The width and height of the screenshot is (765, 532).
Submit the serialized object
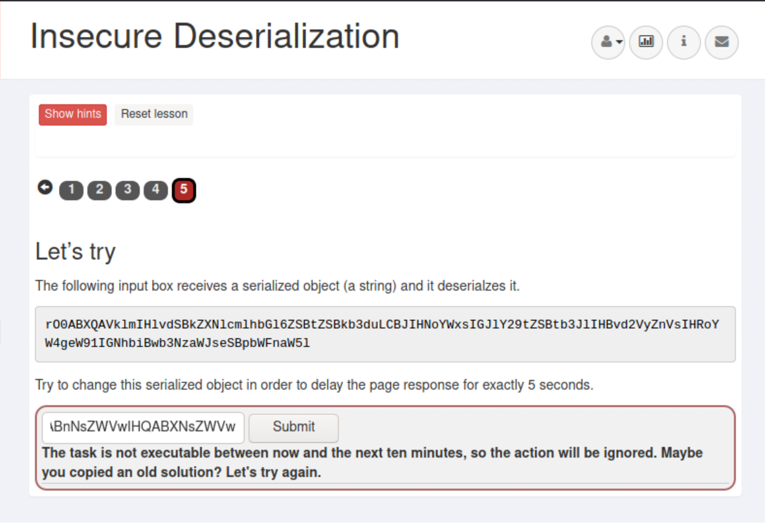coord(293,427)
